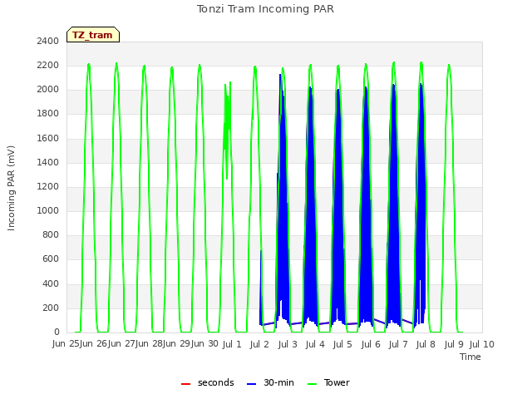Select the 'Tower' legend label
Screen dimensions: 532x399
(337, 382)
